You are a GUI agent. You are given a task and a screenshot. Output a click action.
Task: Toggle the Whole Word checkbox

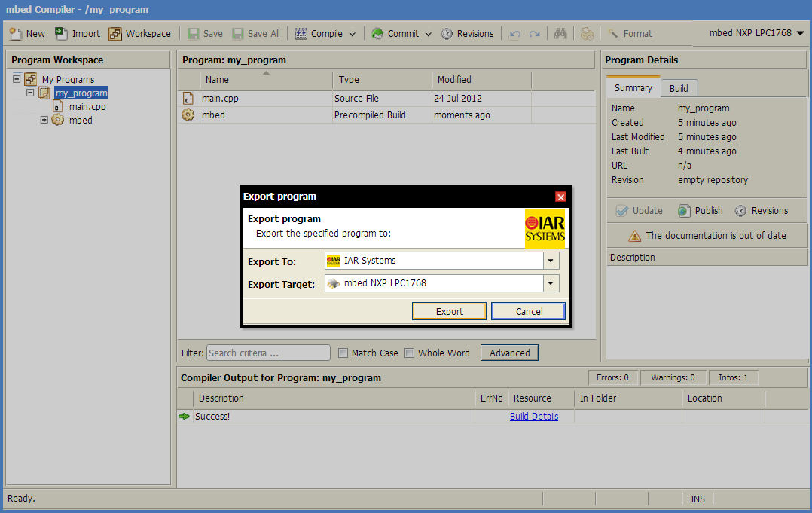pyautogui.click(x=410, y=353)
